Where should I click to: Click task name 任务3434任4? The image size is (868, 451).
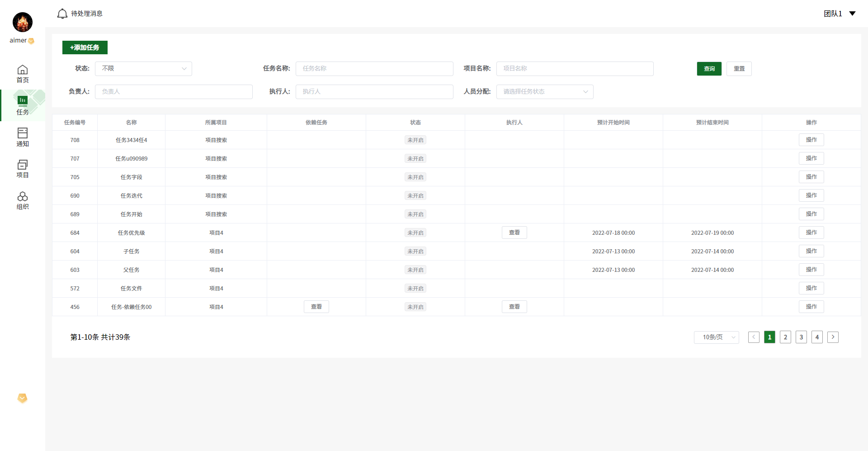pyautogui.click(x=132, y=140)
